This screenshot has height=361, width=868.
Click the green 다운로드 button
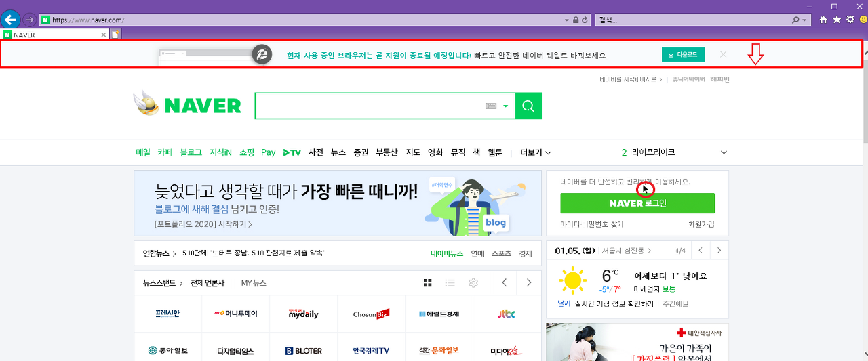[x=683, y=54]
